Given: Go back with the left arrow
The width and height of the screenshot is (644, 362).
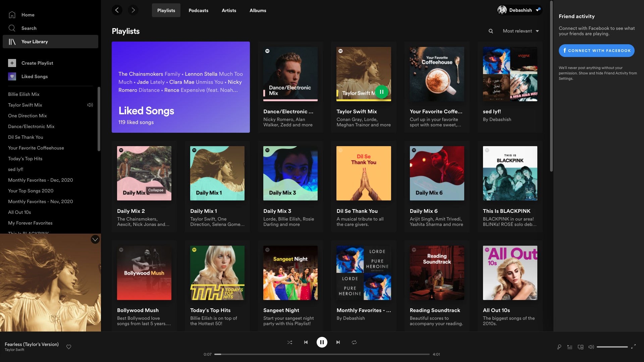Looking at the screenshot, I should click(x=117, y=10).
